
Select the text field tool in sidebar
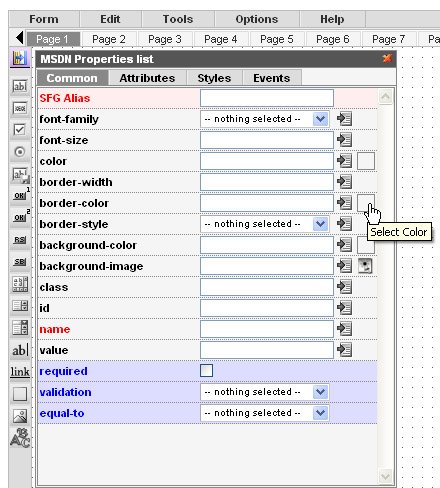click(20, 87)
